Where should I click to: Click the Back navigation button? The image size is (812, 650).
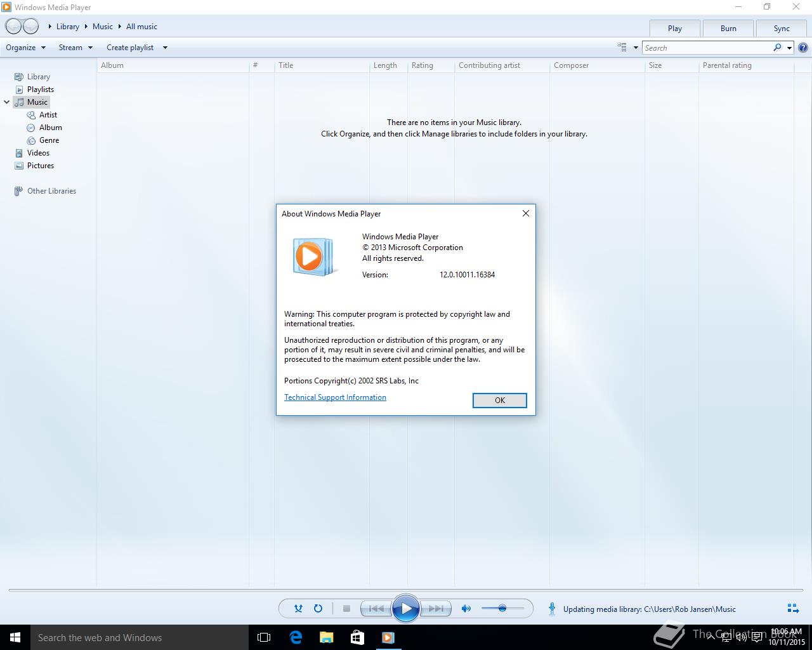pos(13,26)
